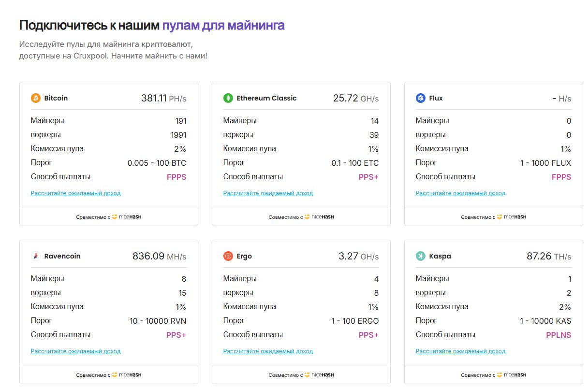Image resolution: width=588 pixels, height=387 pixels.
Task: Open the expected income calculator for Flux
Action: click(x=461, y=193)
